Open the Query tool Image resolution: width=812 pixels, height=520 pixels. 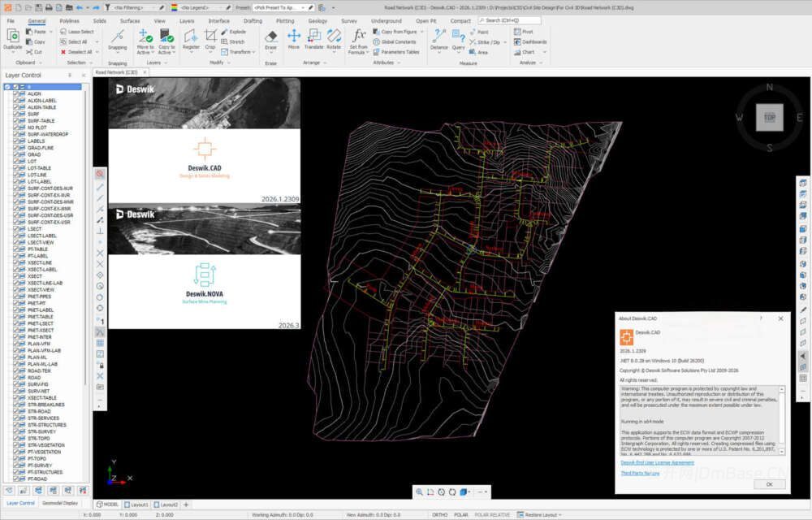458,40
